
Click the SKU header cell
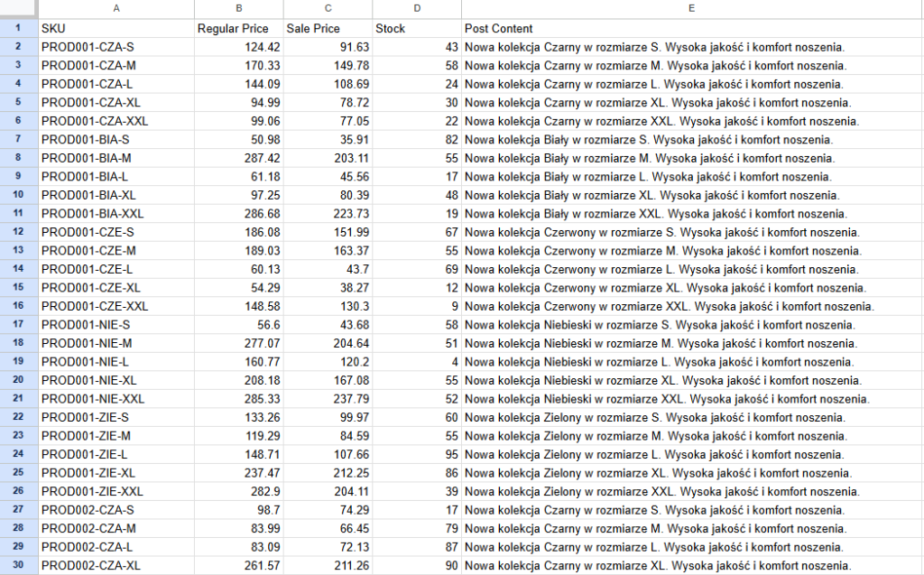pyautogui.click(x=115, y=28)
